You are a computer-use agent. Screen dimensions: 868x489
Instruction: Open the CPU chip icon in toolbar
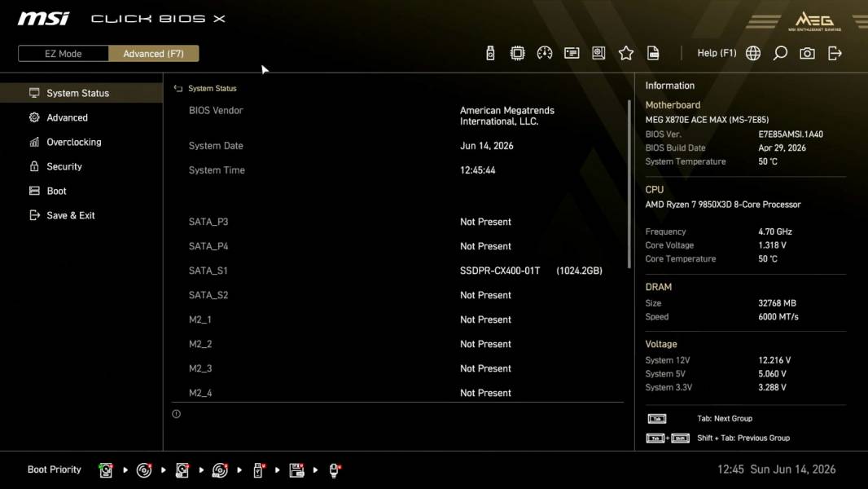click(517, 53)
